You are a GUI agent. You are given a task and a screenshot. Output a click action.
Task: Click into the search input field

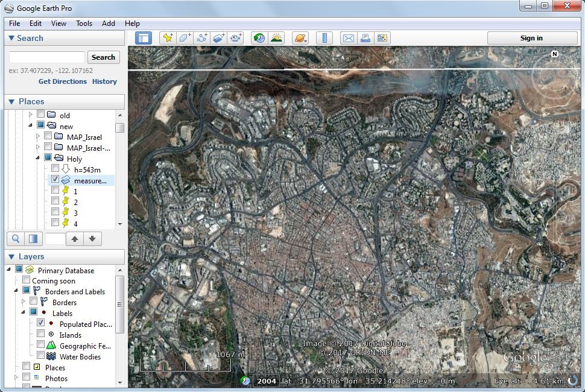tap(47, 57)
